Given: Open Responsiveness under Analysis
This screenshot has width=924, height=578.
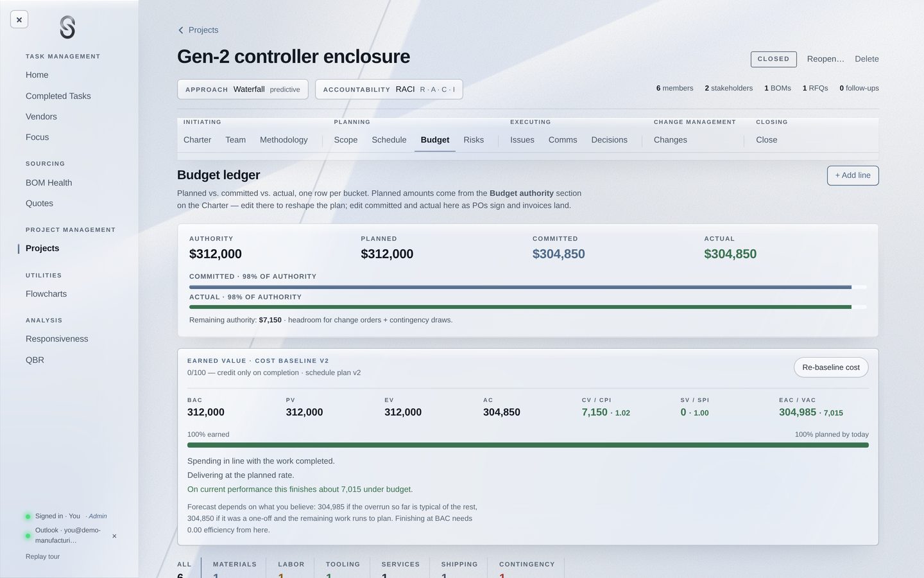Looking at the screenshot, I should 57,339.
